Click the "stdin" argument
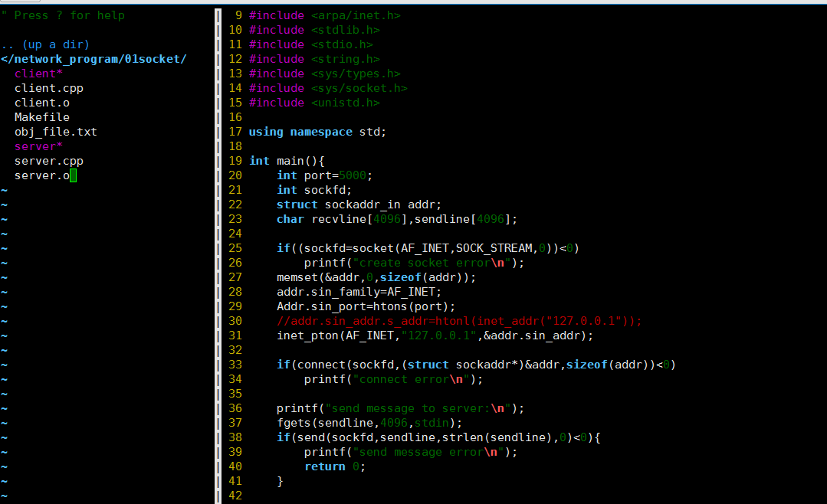827x504 pixels. coord(432,423)
